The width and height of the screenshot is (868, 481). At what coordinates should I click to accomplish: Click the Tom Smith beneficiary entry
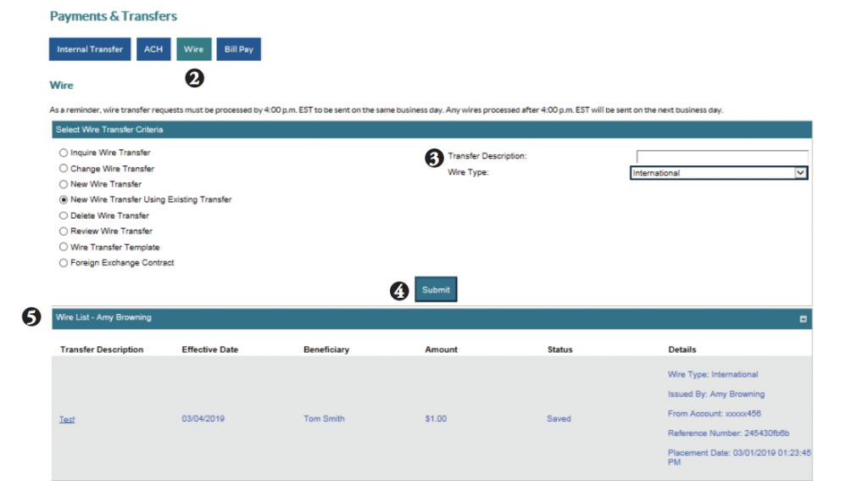click(x=324, y=419)
